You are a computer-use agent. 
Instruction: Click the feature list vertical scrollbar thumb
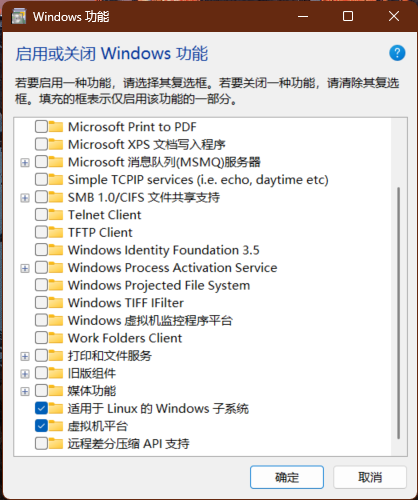coord(399,313)
